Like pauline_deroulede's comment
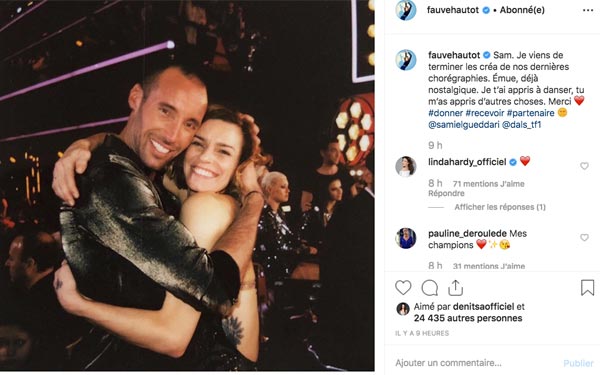This screenshot has height=375, width=600. tap(584, 237)
